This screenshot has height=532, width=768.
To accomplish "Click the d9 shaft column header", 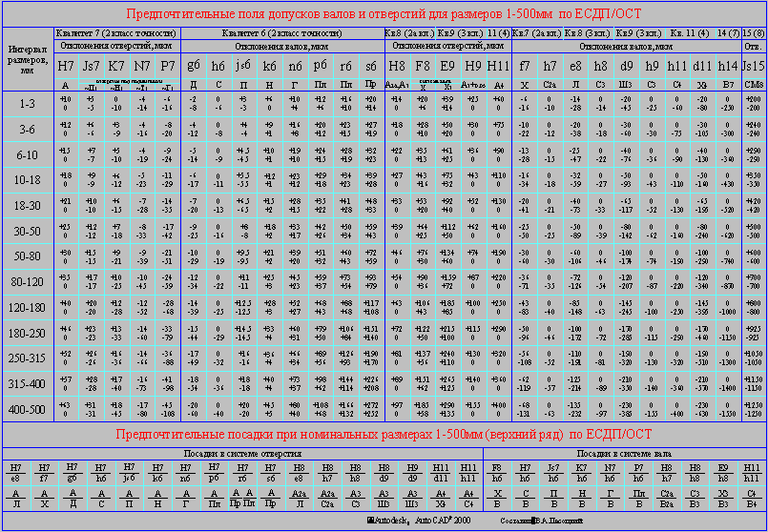I will click(x=627, y=66).
